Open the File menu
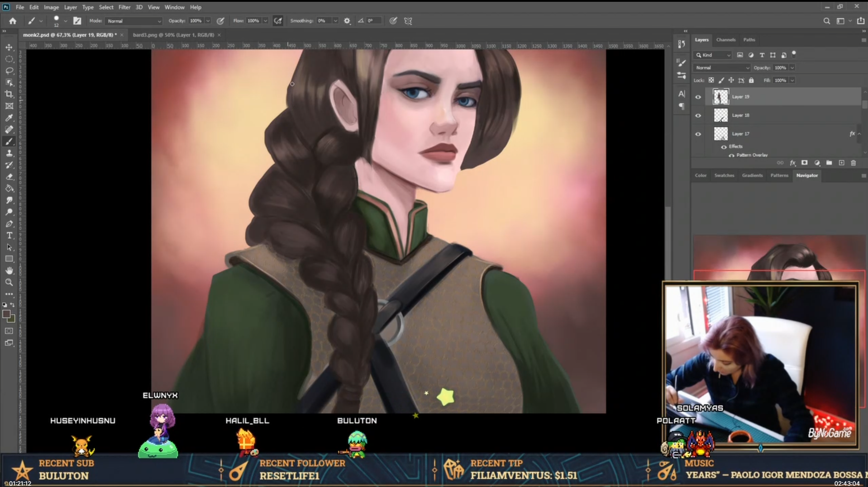This screenshot has width=868, height=487. pos(20,7)
